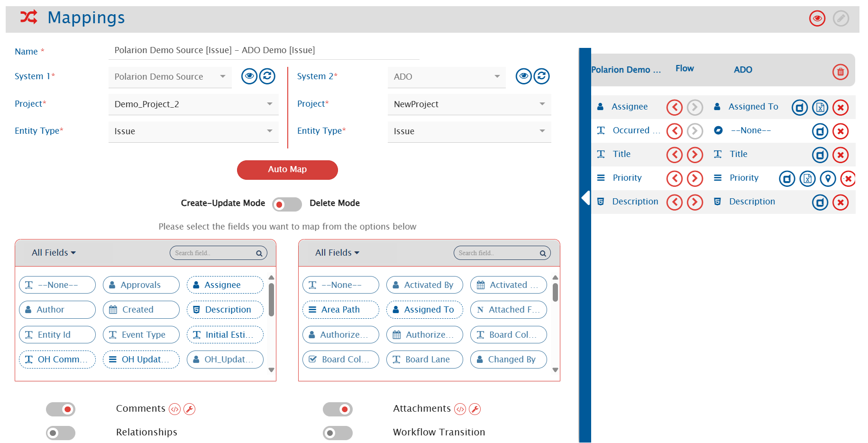Open value mapping pin icon for Priority
Screen dimensions: 868x443
pyautogui.click(x=828, y=179)
